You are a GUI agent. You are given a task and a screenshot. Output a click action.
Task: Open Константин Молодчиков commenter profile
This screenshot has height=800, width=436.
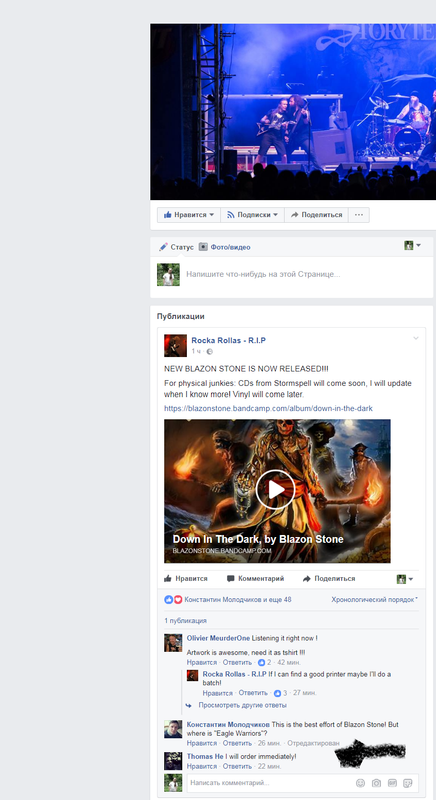(x=228, y=724)
